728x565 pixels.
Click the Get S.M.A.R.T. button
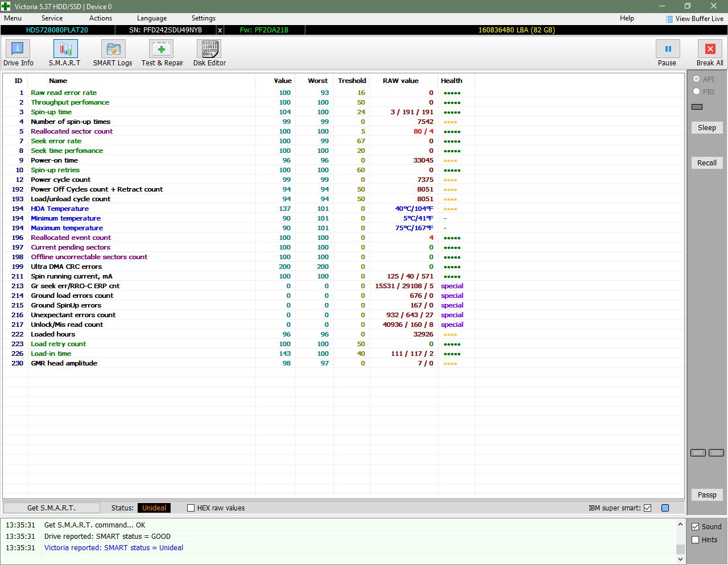point(51,508)
